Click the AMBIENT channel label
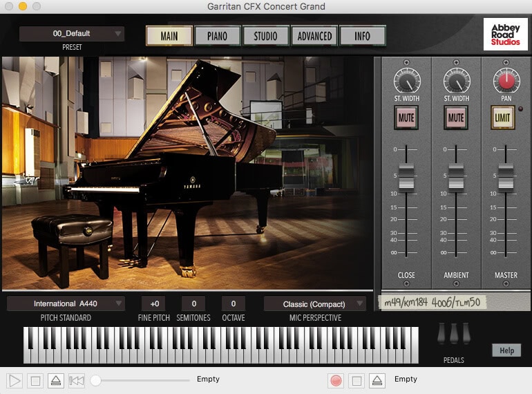Image resolution: width=532 pixels, height=394 pixels. coord(456,275)
